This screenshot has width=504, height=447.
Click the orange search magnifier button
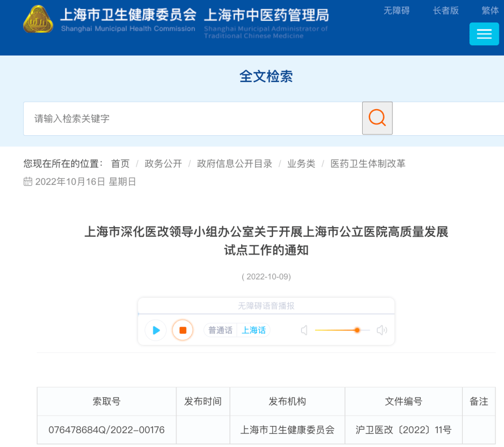pyautogui.click(x=377, y=118)
